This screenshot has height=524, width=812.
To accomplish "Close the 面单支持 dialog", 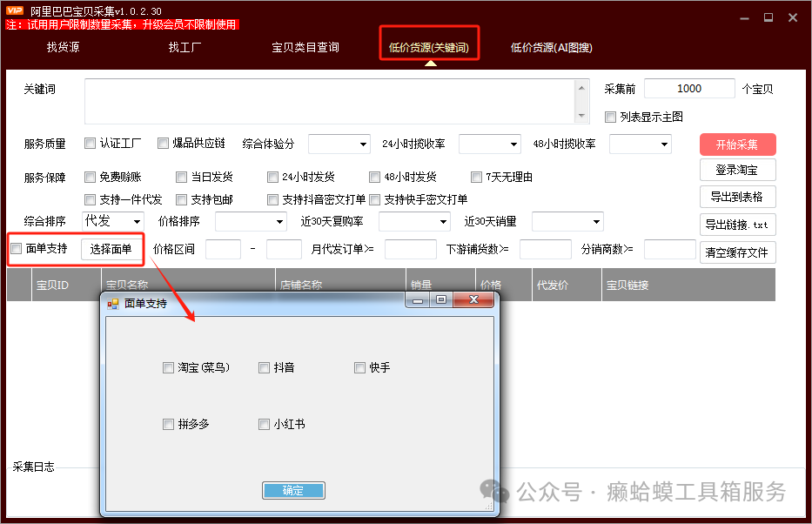I will coord(473,299).
